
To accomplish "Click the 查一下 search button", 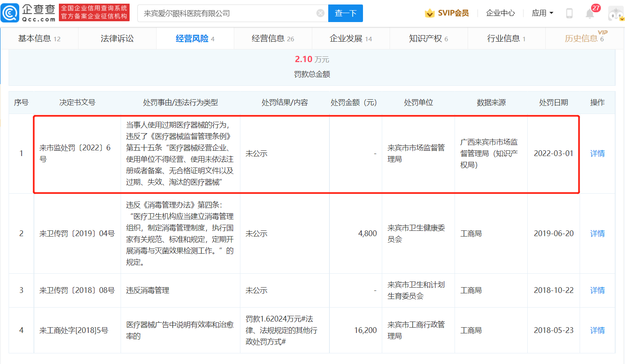I will [x=346, y=13].
